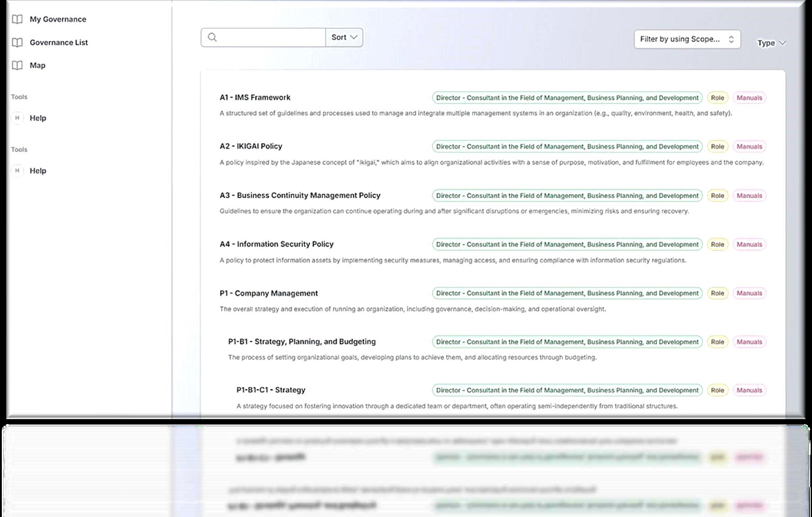Click Role tag on A2 - IKIGAI Policy row
Viewport: 812px width, 517px height.
tap(717, 147)
